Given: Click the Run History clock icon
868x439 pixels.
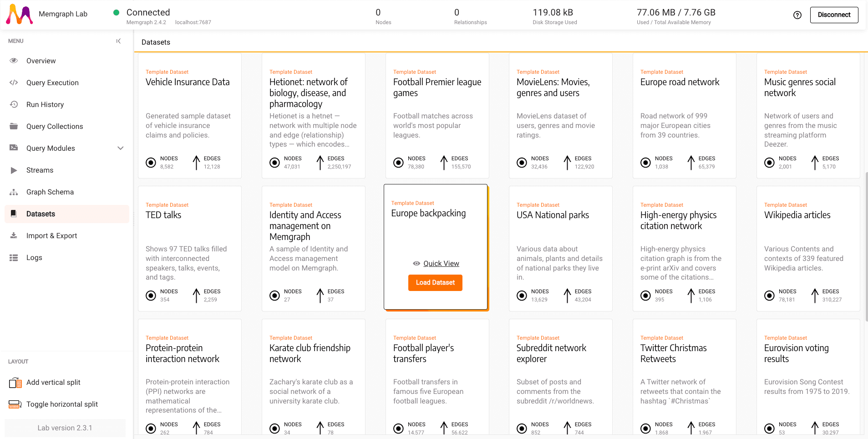Looking at the screenshot, I should tap(14, 104).
